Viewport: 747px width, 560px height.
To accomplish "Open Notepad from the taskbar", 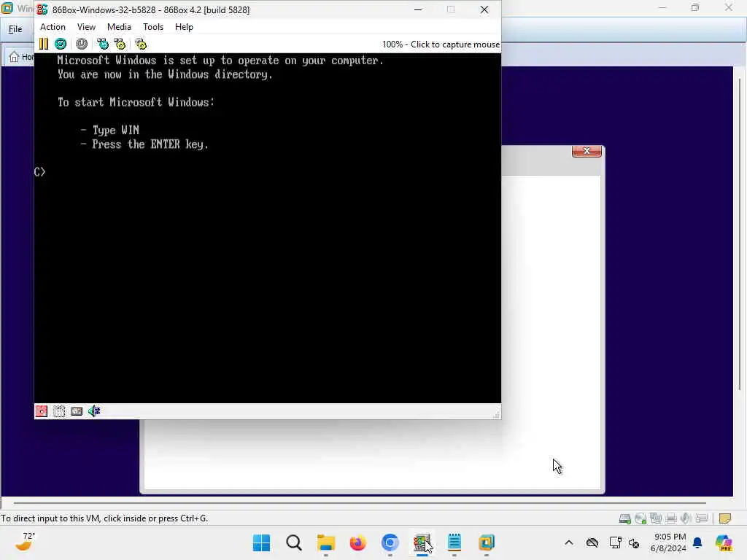I will pos(454,542).
